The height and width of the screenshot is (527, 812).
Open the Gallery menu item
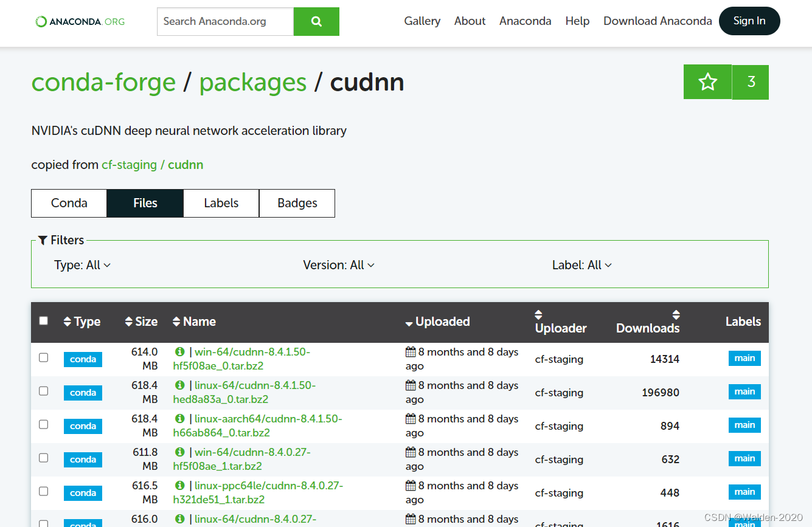(x=422, y=21)
